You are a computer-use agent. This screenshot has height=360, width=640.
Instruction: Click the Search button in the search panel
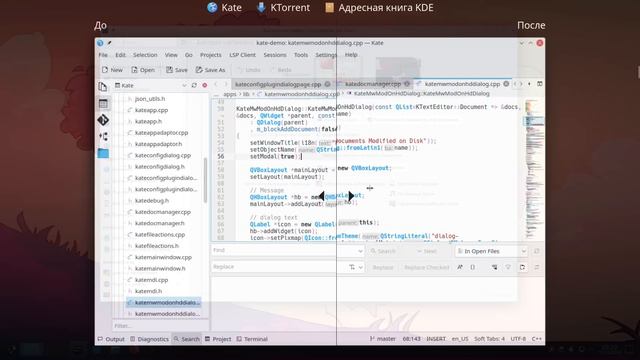point(383,251)
